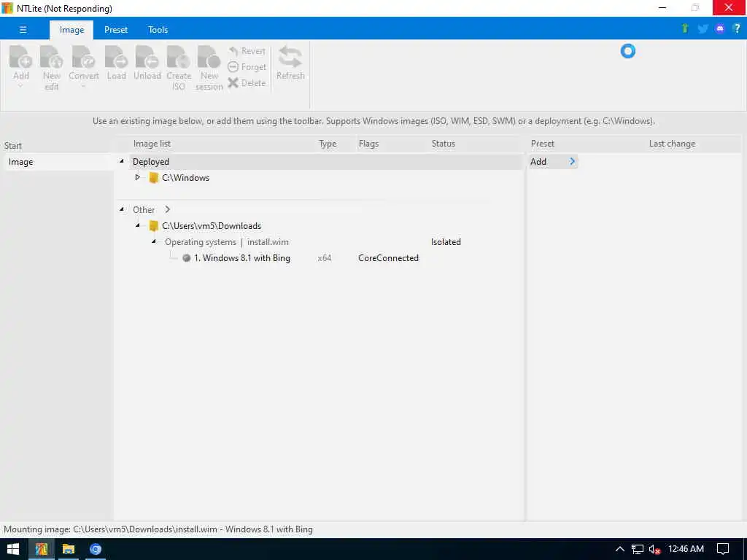Click the Load image icon
747x560 pixels.
[x=116, y=57]
